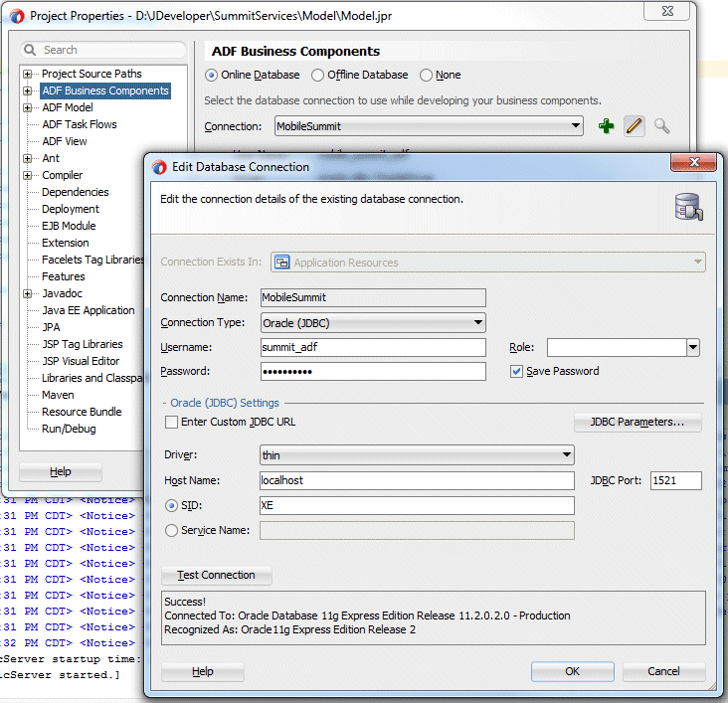
Task: Toggle the Save Password checkbox
Action: point(516,372)
